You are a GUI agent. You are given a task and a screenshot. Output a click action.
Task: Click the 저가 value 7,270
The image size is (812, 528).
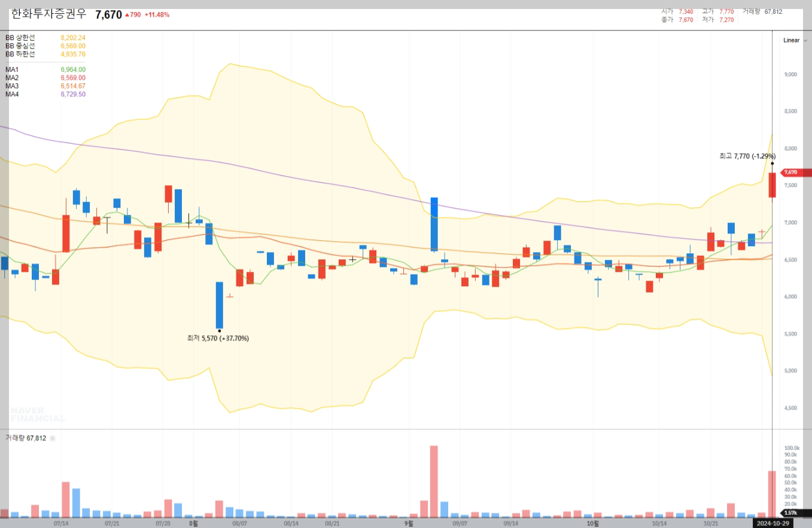726,20
